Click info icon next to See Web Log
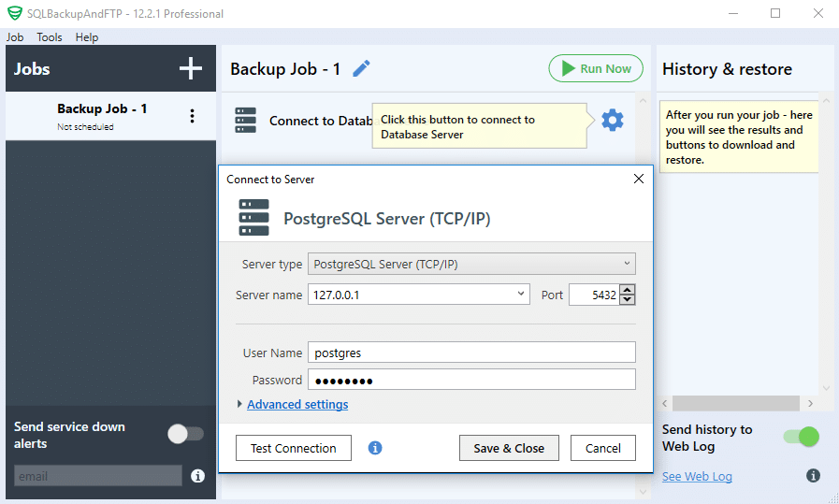Screen dimensions: 839x504 [x=813, y=475]
